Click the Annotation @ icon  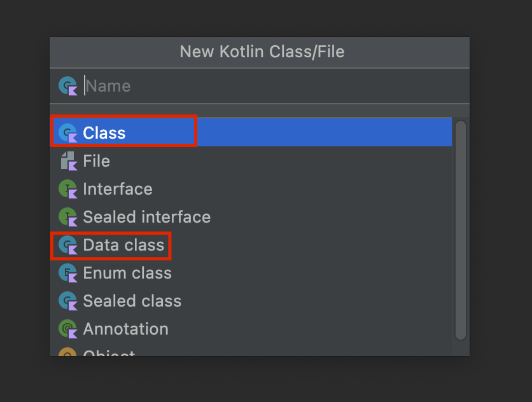(68, 329)
